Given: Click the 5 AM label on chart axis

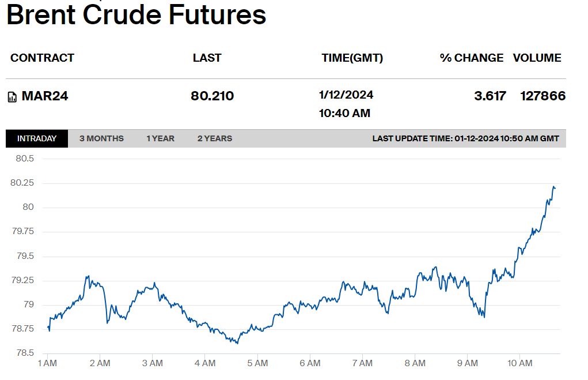Looking at the screenshot, I should point(257,363).
